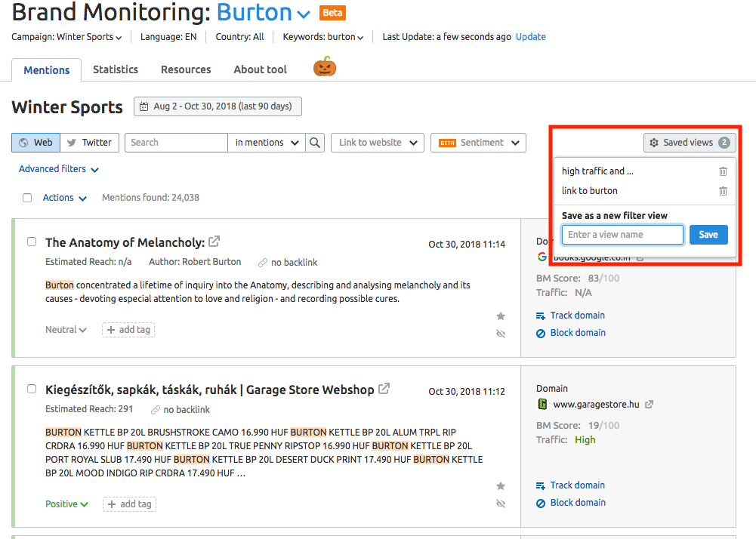Star the Anatomy of Melancholy mention

[x=501, y=316]
